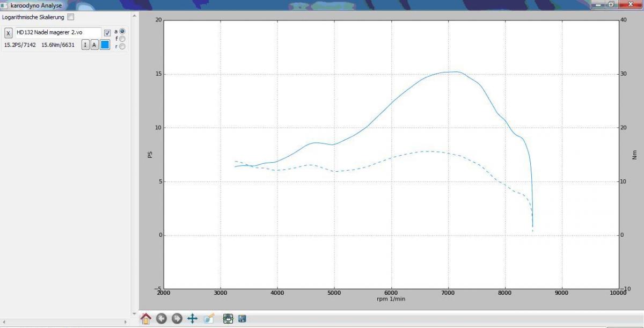Close the karoodyno Analyse window
The height and width of the screenshot is (328, 644).
click(x=631, y=4)
